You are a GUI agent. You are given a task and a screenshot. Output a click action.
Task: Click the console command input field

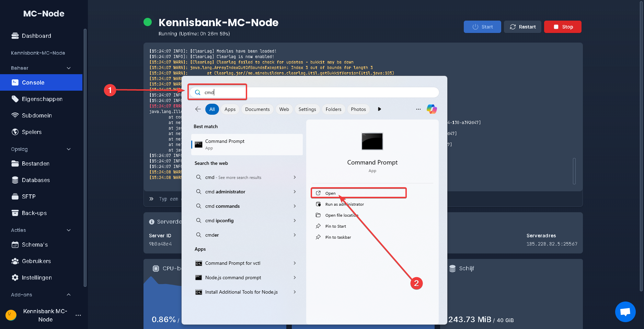click(x=363, y=199)
